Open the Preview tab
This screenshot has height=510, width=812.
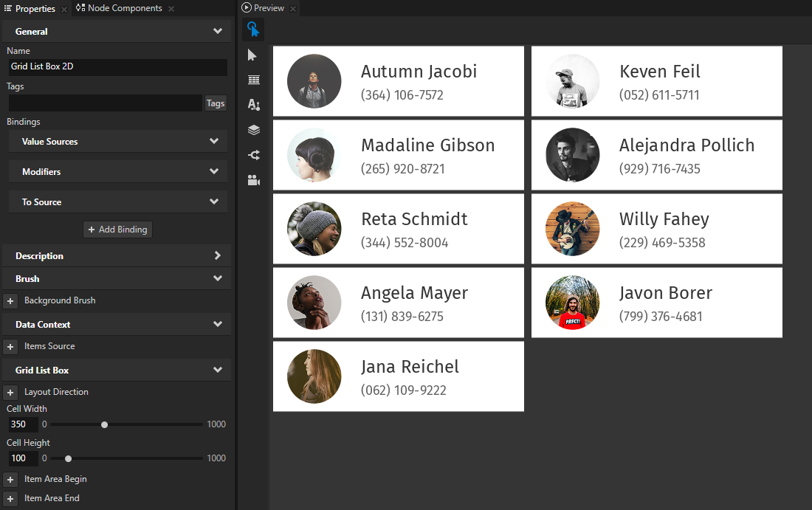click(x=269, y=8)
